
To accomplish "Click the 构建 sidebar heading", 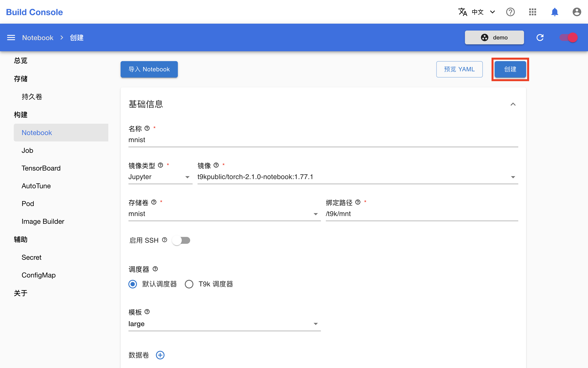I will pos(21,115).
